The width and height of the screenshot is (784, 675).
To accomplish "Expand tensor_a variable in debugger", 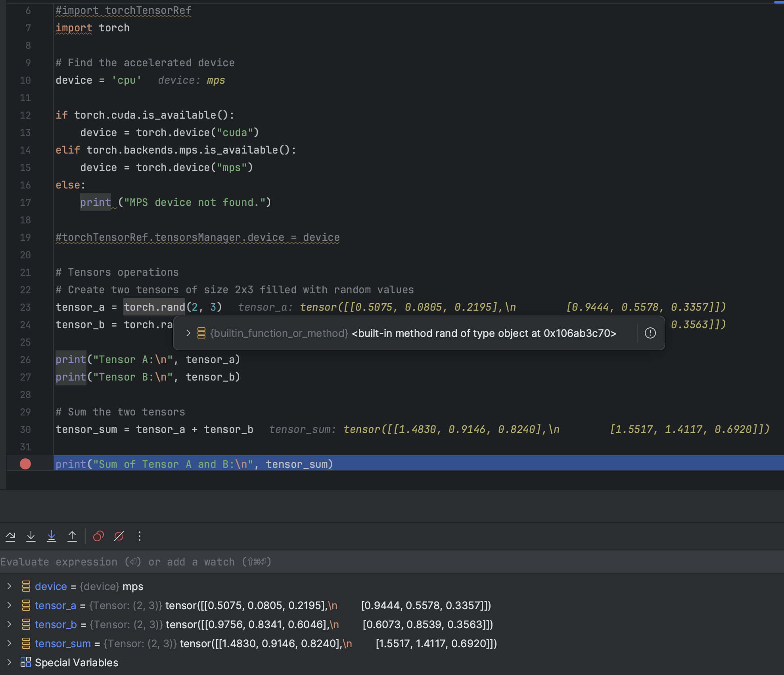I will (10, 605).
